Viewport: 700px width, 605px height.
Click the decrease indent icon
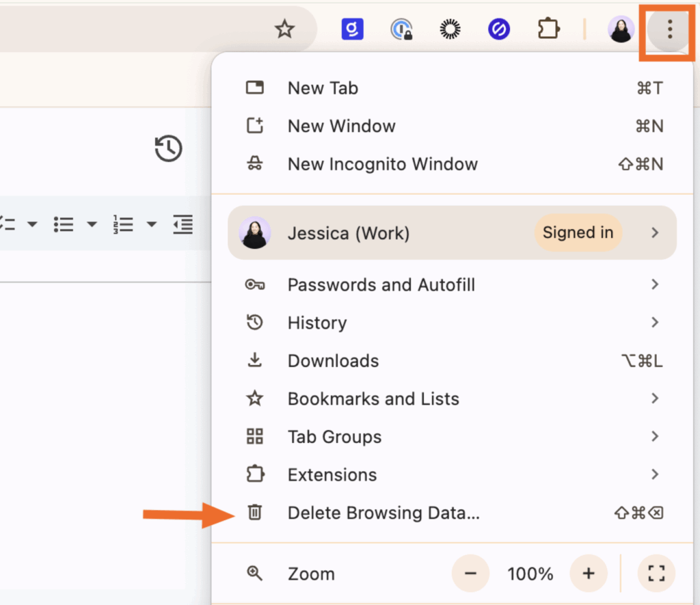[x=183, y=224]
